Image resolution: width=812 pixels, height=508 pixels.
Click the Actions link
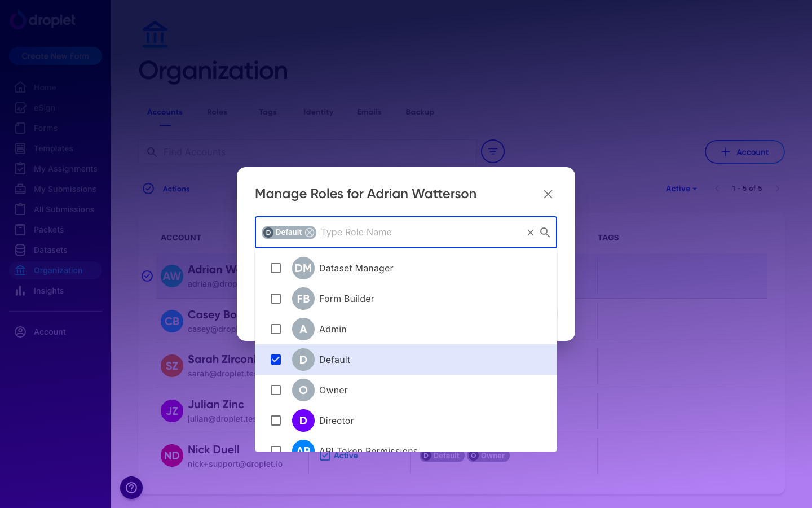(176, 189)
